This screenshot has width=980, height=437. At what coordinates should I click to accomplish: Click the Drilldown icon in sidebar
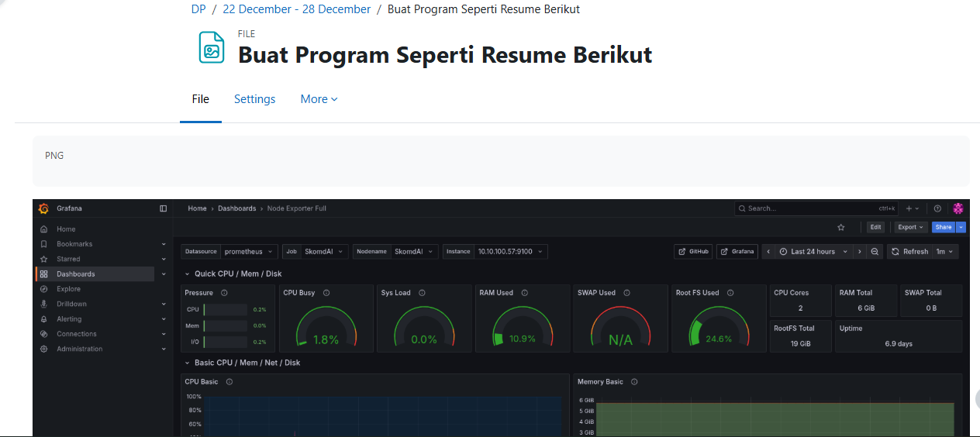43,304
